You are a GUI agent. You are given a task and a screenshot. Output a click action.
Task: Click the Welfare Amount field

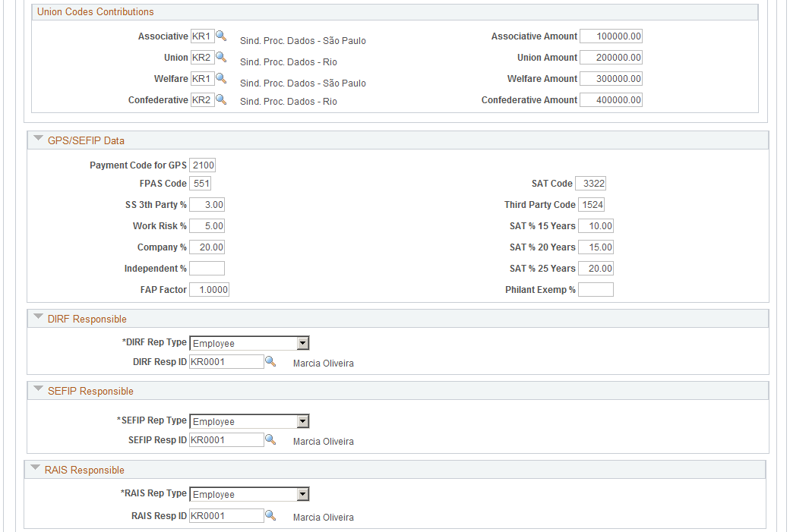611,78
